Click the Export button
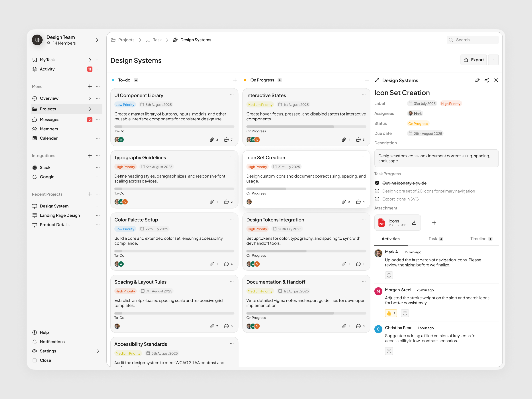Image resolution: width=532 pixels, height=399 pixels. pyautogui.click(x=473, y=60)
